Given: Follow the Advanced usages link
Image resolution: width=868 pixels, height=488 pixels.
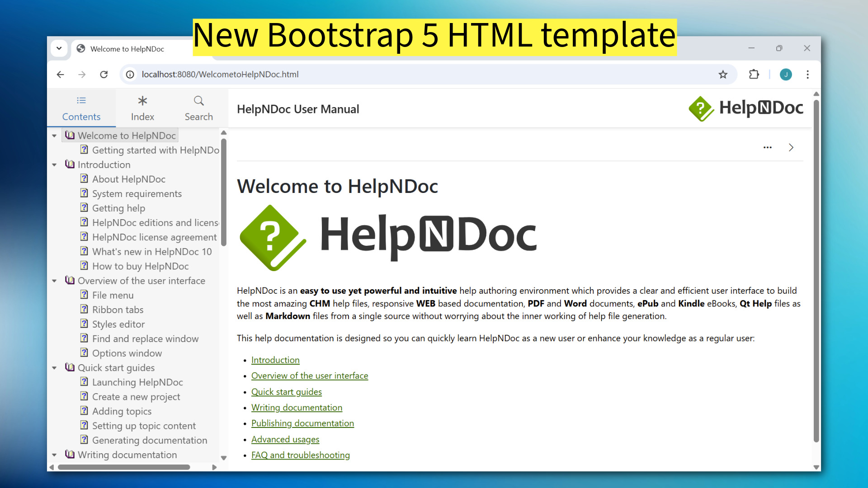Looking at the screenshot, I should [x=285, y=439].
